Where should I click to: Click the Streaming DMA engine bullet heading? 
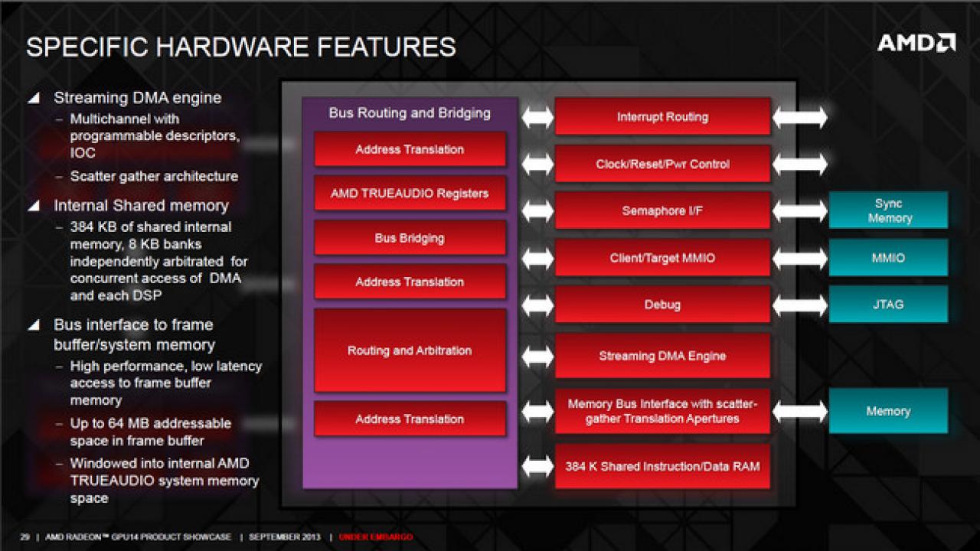pyautogui.click(x=137, y=98)
